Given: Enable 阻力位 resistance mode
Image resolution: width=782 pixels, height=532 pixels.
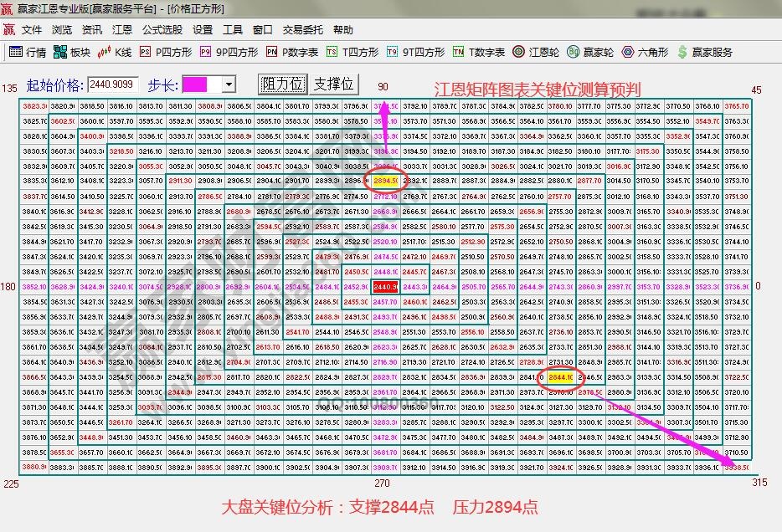Looking at the screenshot, I should click(285, 84).
